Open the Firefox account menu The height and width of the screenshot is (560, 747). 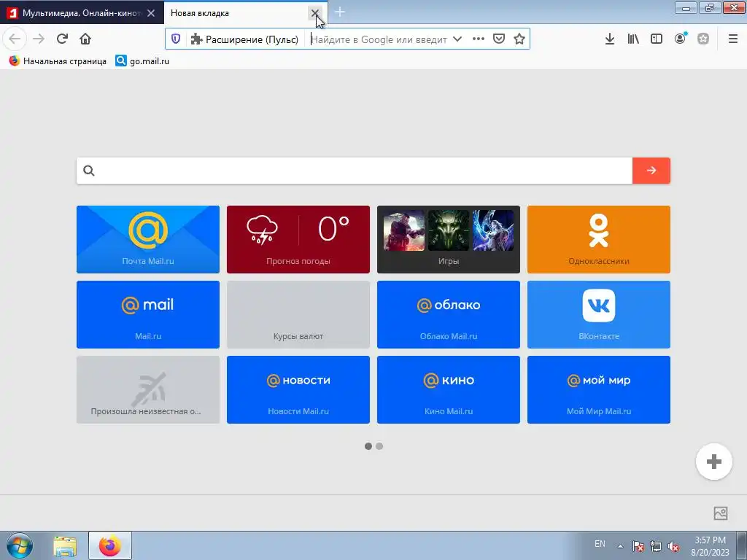pyautogui.click(x=681, y=39)
